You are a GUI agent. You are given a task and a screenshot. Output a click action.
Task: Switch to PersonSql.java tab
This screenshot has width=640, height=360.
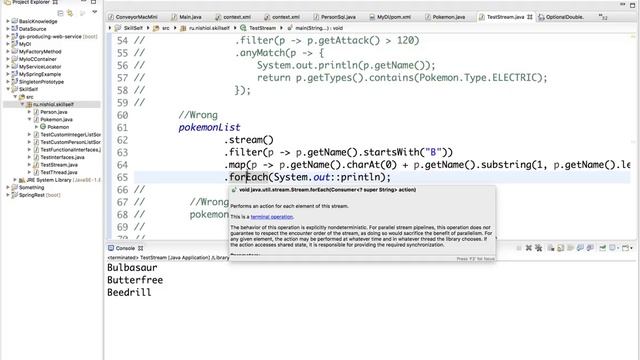pos(338,17)
